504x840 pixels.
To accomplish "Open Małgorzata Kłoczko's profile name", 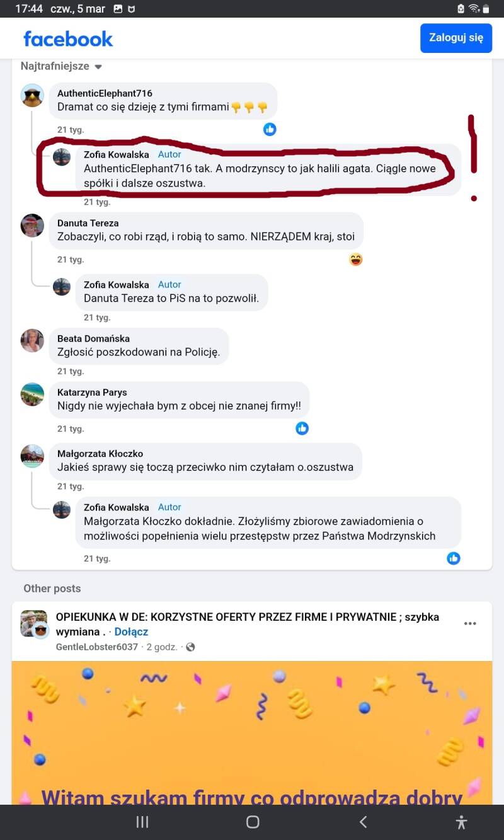I will pyautogui.click(x=100, y=454).
